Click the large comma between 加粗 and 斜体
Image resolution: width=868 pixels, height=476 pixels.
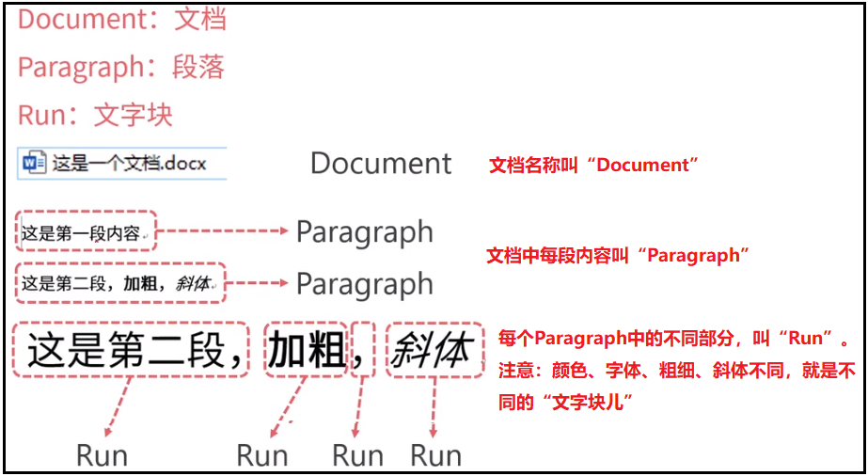[x=361, y=359]
